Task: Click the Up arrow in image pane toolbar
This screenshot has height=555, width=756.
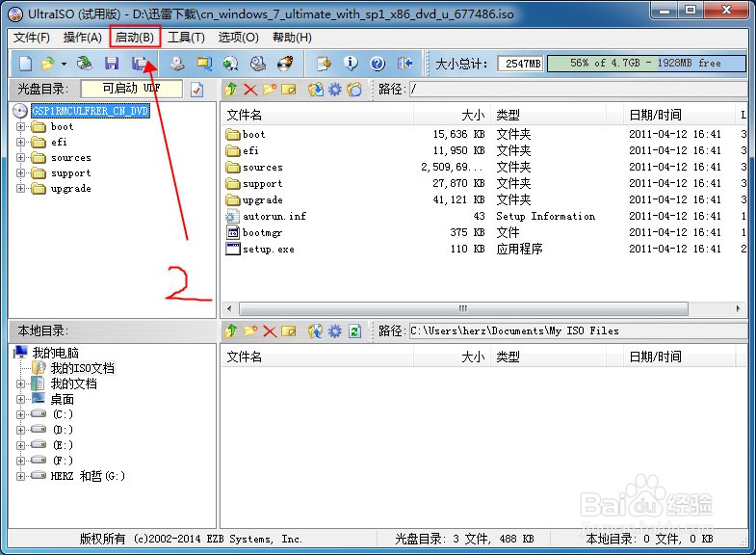Action: tap(231, 90)
